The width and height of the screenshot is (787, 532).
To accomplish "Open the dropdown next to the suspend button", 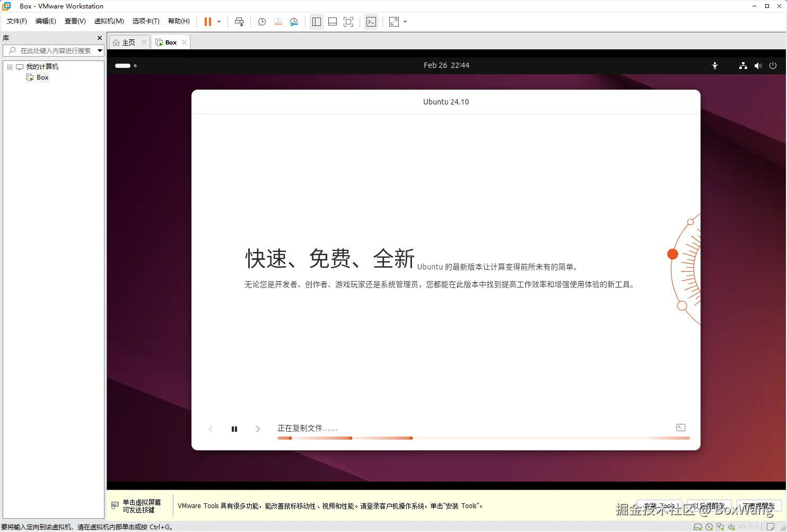I will 218,22.
